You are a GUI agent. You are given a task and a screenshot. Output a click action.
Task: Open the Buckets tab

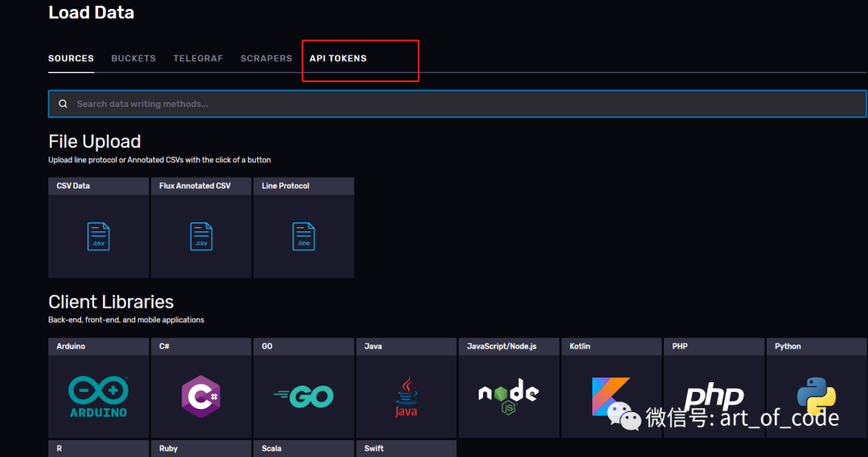pos(133,58)
